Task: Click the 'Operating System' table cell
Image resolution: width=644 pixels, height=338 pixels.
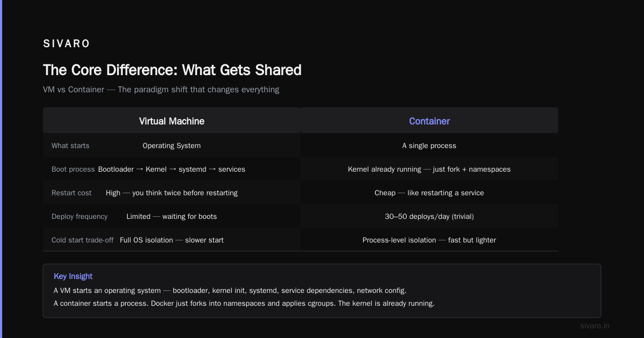Action: coord(172,146)
